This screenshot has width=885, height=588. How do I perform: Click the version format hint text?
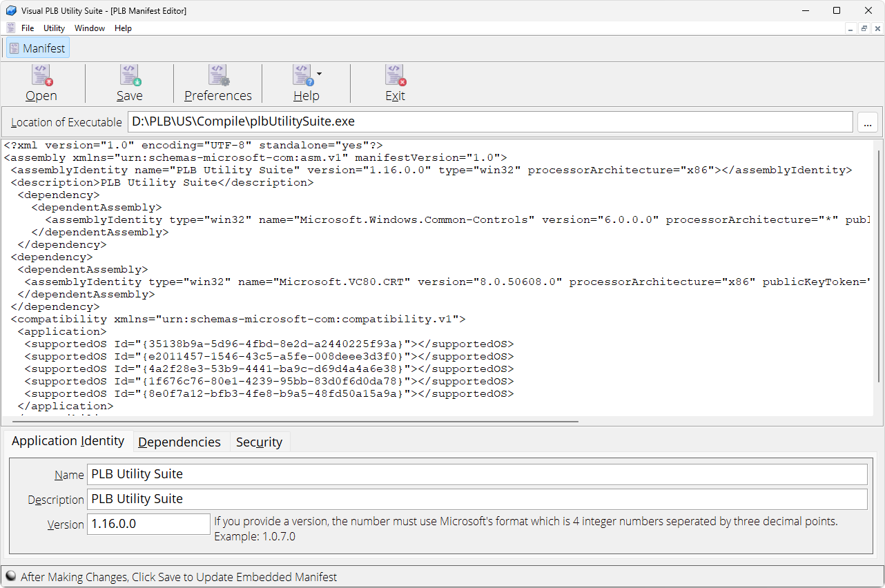pos(526,522)
